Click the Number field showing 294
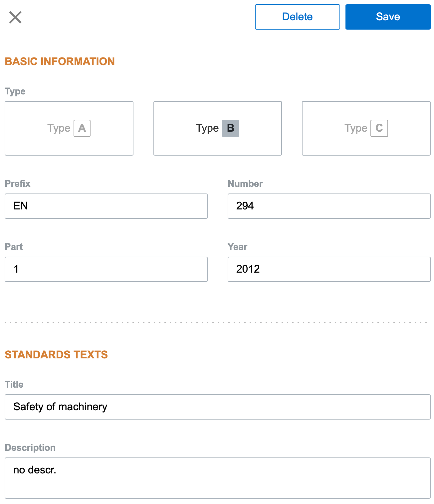This screenshot has height=504, width=434. (329, 206)
